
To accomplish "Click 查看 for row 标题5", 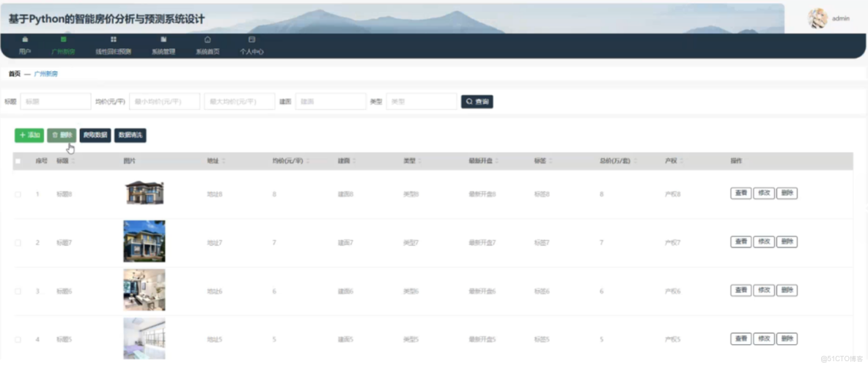I will click(x=740, y=338).
